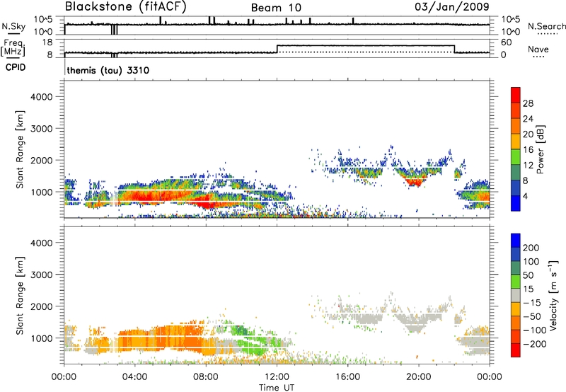566x392 pixels.
Task: Click the 'CPID' label
Action: 16,67
